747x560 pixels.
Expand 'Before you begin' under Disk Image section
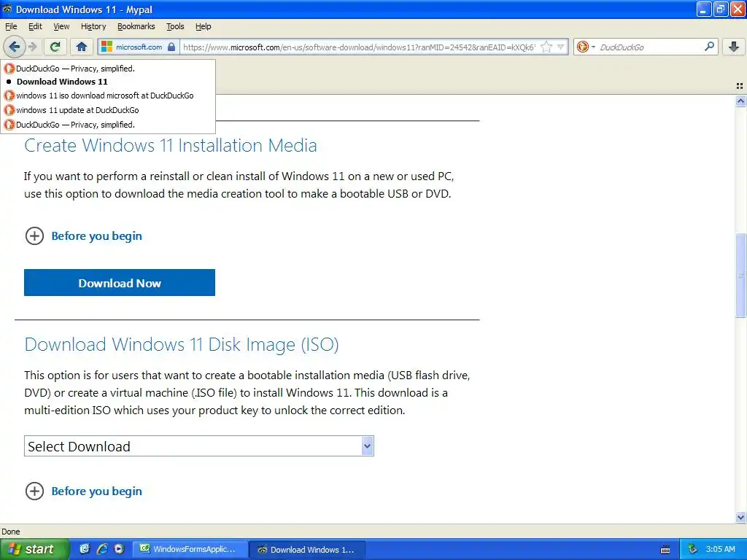pos(83,491)
